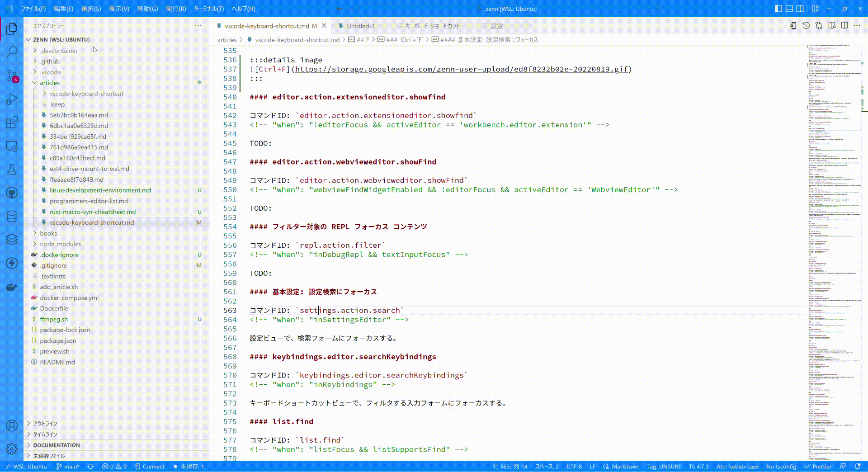Close the vscode-keyboard-shortcut.md tab
Screen dimensions: 868x472
pos(324,26)
